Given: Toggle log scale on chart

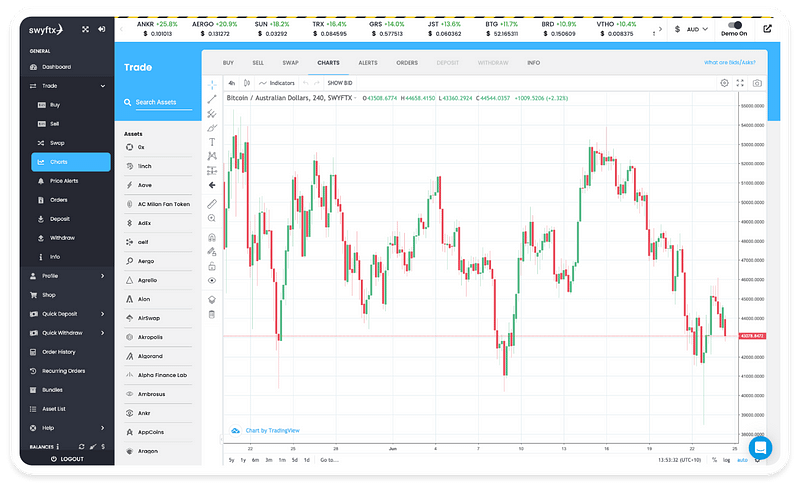Looking at the screenshot, I should [727, 460].
